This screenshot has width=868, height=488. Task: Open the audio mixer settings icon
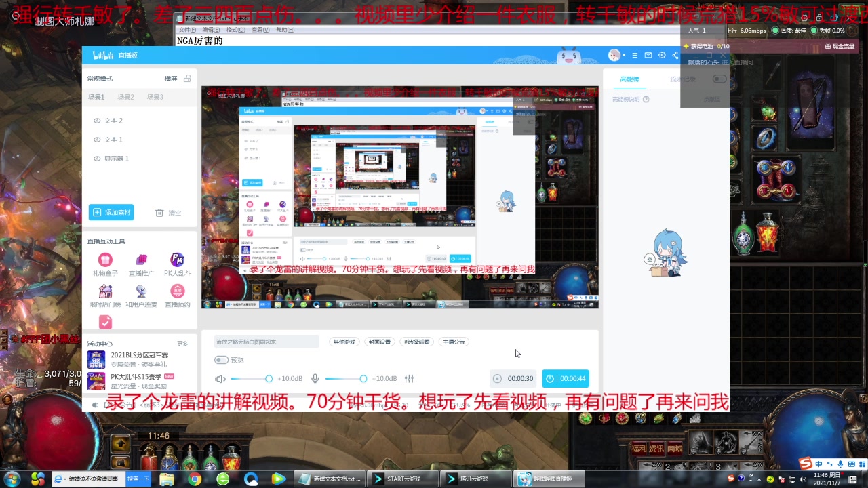[409, 379]
